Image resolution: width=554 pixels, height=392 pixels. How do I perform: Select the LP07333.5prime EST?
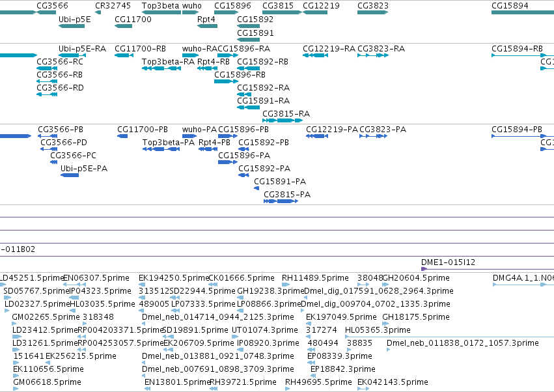pyautogui.click(x=203, y=304)
